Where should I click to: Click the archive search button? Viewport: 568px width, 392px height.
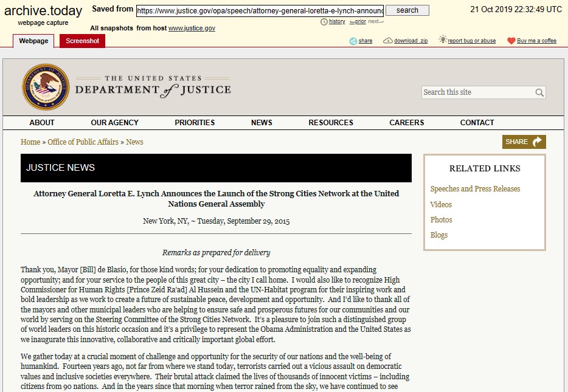pyautogui.click(x=407, y=10)
